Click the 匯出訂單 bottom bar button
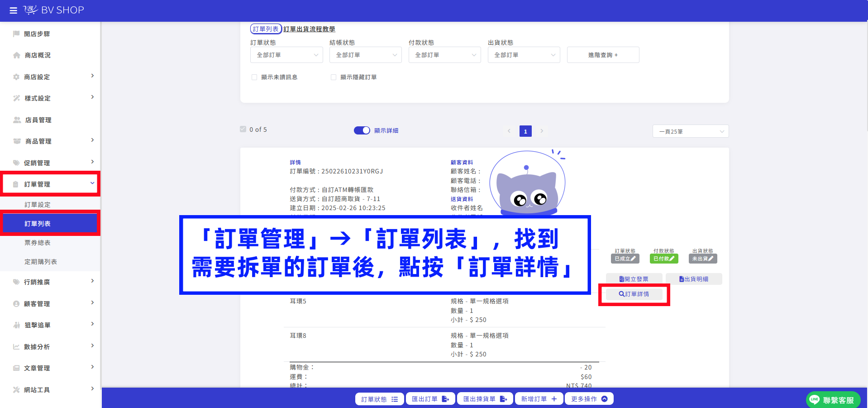The image size is (868, 408). pos(430,399)
